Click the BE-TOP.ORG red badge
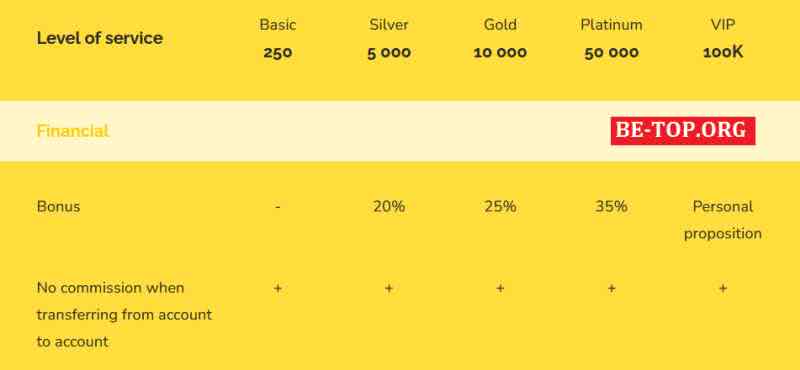This screenshot has height=370, width=800. click(x=683, y=131)
